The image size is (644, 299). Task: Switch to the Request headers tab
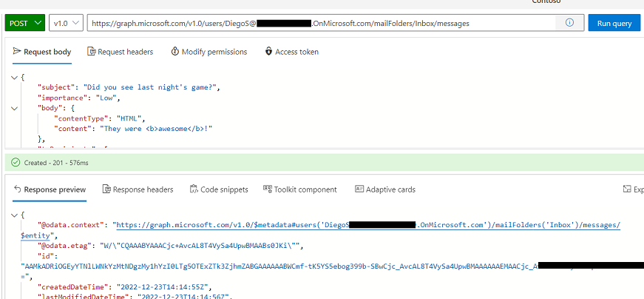coord(120,52)
